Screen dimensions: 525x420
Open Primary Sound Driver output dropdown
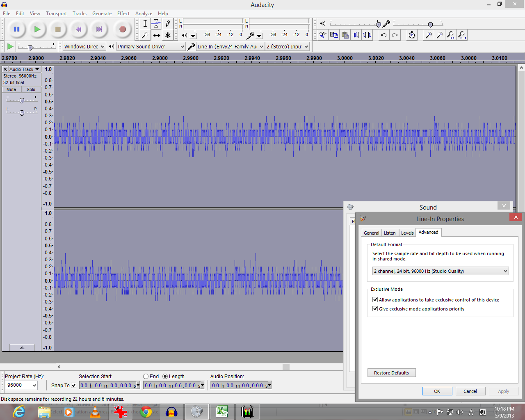[x=151, y=46]
